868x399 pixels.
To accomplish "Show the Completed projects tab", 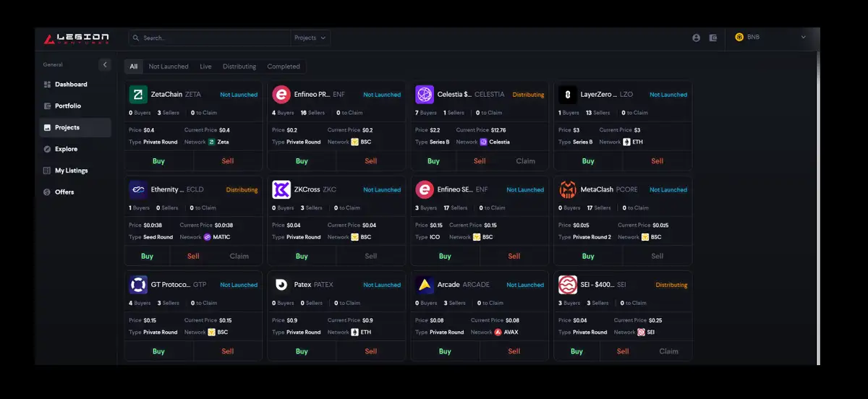I will (284, 66).
